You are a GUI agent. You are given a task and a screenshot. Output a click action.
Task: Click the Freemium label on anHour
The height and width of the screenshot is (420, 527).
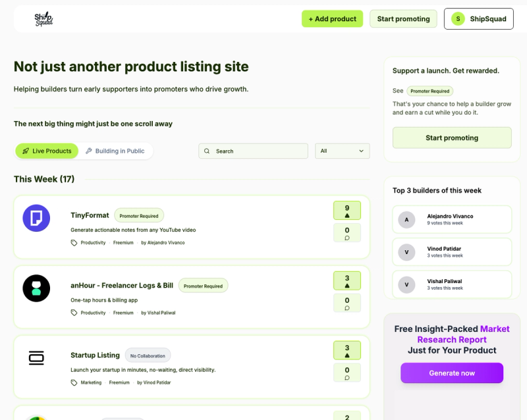[123, 313]
